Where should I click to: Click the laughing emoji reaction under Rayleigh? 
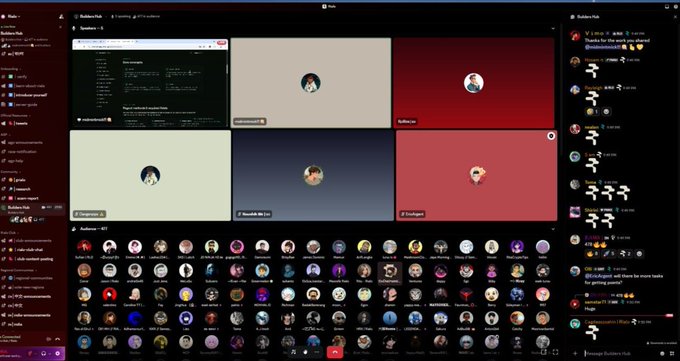[x=592, y=112]
